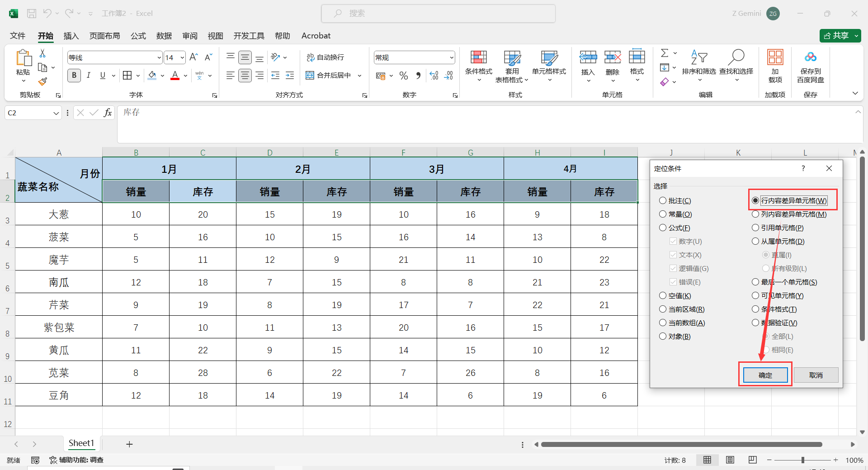Click the zoom slider handle
This screenshot has height=470, width=868.
coord(803,460)
